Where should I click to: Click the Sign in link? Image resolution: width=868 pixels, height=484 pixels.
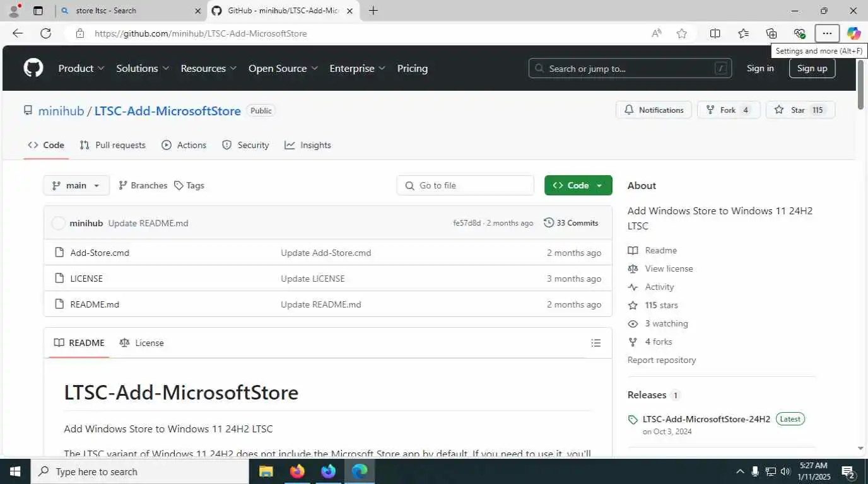pyautogui.click(x=760, y=68)
